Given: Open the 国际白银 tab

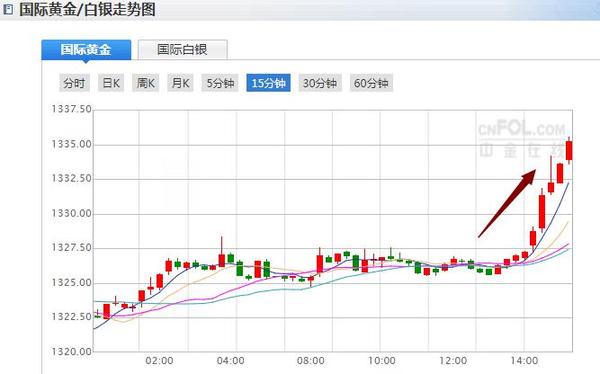Looking at the screenshot, I should pos(183,50).
